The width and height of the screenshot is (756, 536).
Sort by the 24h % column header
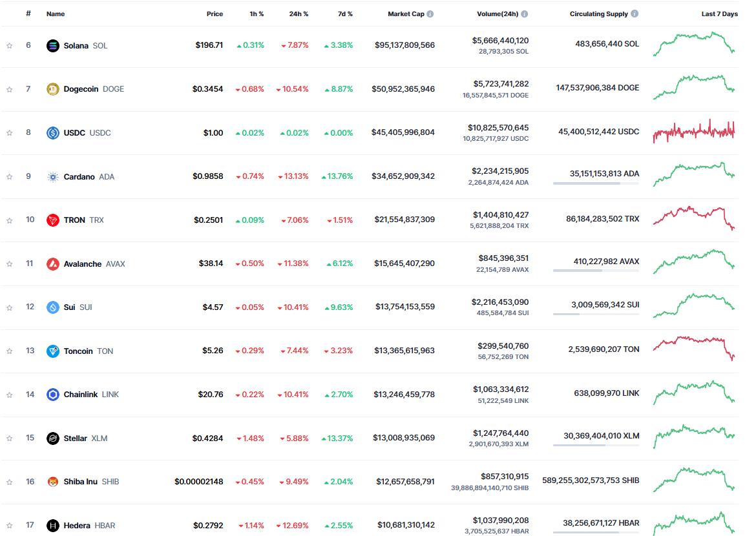tap(299, 14)
